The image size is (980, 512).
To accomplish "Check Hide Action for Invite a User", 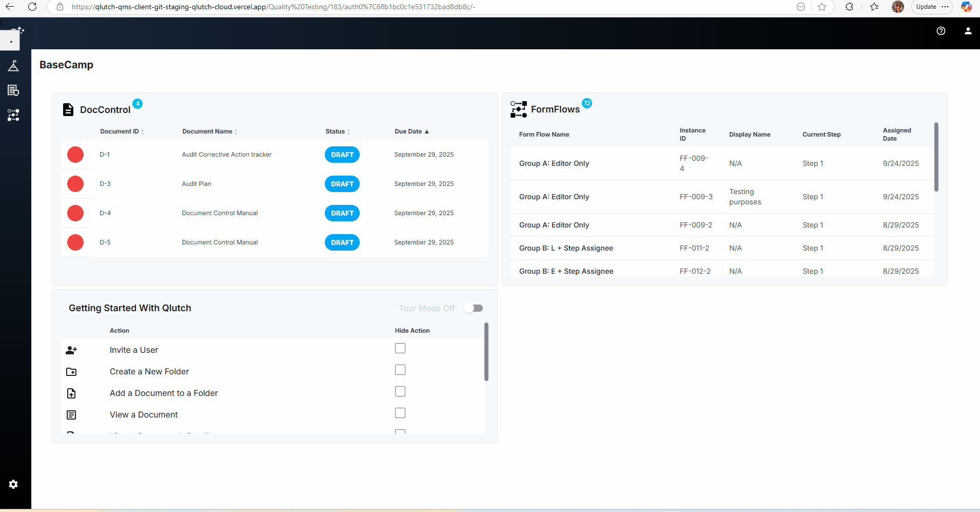I will click(x=400, y=349).
